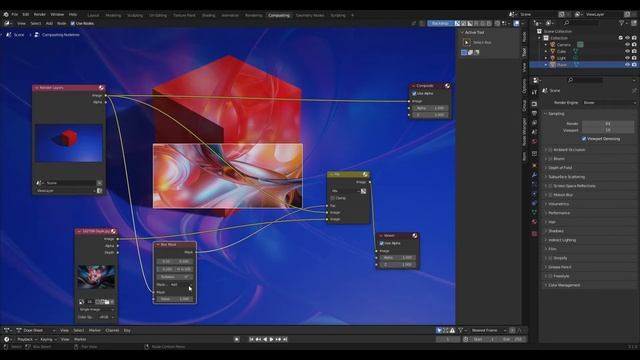Hide Camera in the outliner viewport
The image size is (640, 360).
point(627,44)
